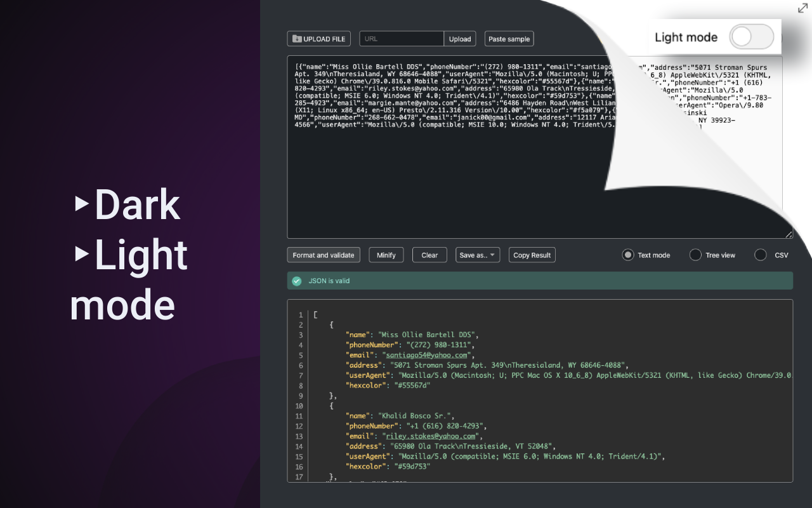Click the Format and validate button
This screenshot has width=812, height=508.
pyautogui.click(x=324, y=255)
